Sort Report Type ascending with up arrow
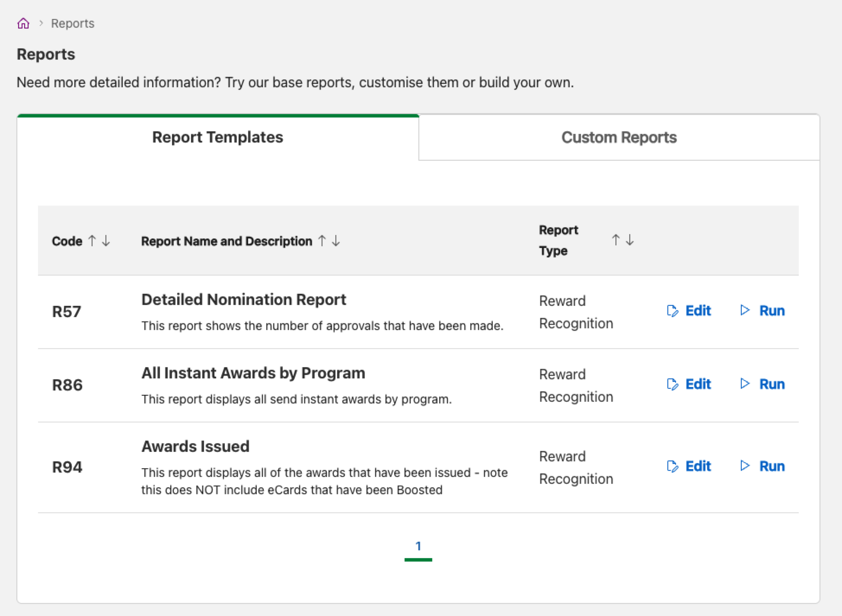 tap(616, 240)
